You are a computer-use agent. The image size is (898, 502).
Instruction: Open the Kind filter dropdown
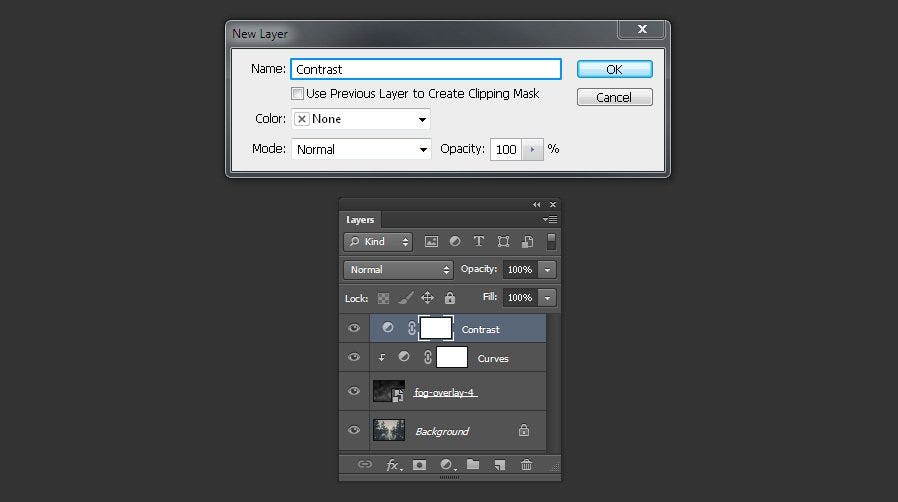click(378, 242)
